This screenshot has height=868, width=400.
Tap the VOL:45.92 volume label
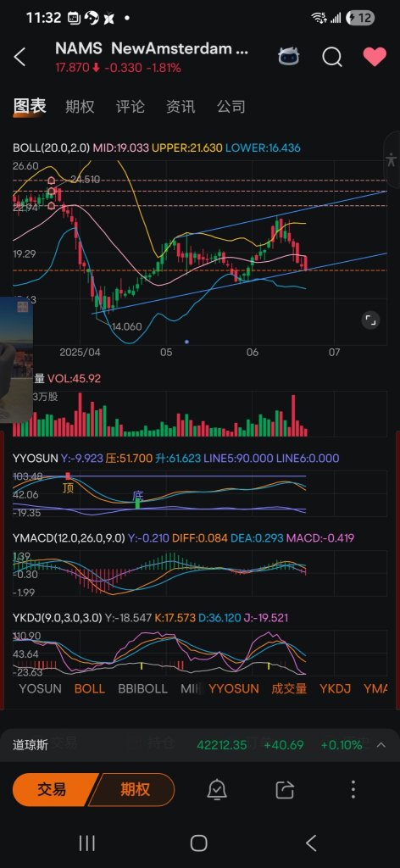tap(74, 379)
